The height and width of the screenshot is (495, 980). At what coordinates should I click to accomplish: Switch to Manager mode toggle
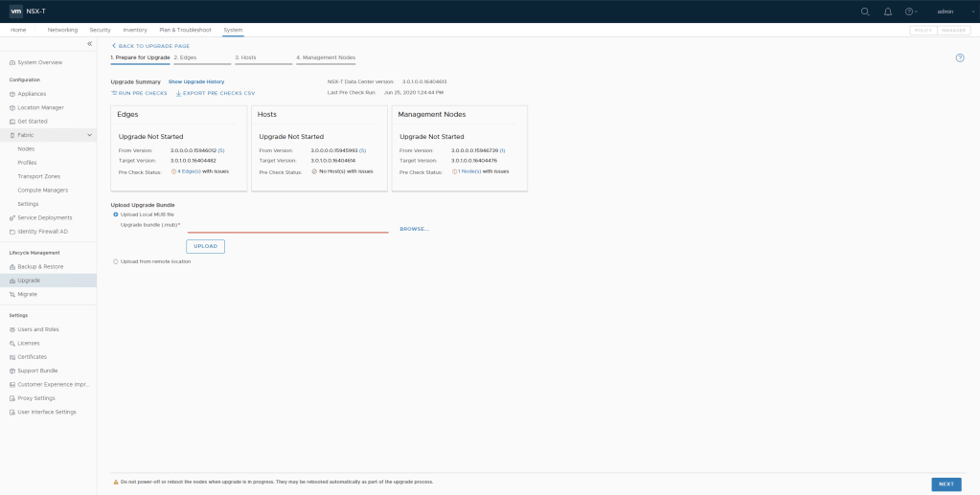coord(954,31)
